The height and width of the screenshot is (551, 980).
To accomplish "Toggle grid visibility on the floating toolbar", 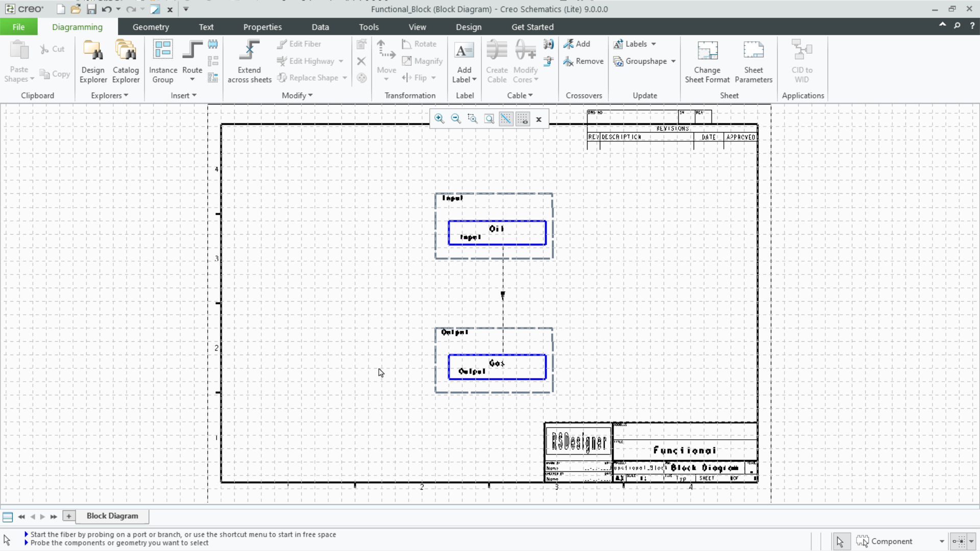I will click(x=523, y=118).
